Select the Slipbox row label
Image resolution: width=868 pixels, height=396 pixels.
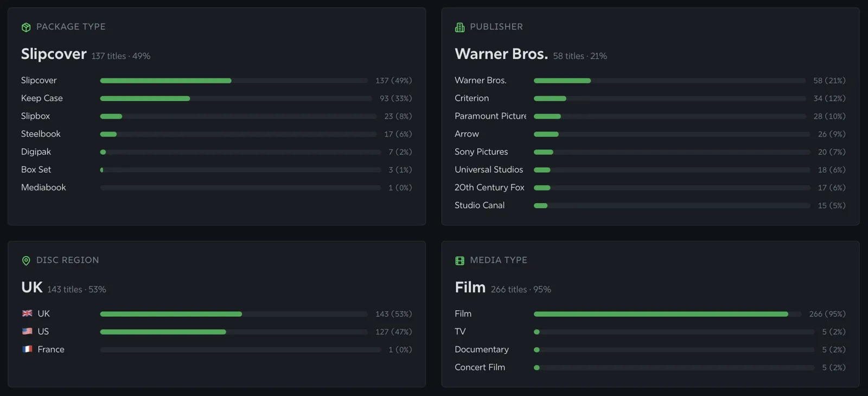35,116
